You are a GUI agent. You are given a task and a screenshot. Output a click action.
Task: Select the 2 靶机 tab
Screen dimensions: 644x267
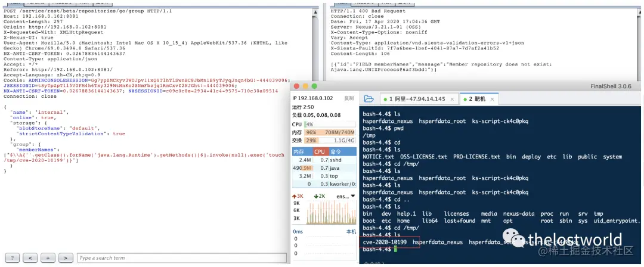coord(478,99)
